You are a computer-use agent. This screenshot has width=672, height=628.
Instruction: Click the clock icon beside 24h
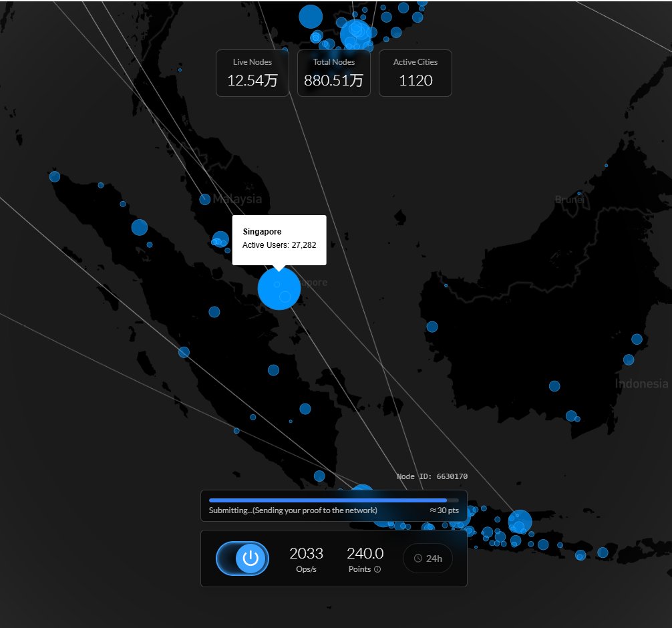[x=418, y=558]
